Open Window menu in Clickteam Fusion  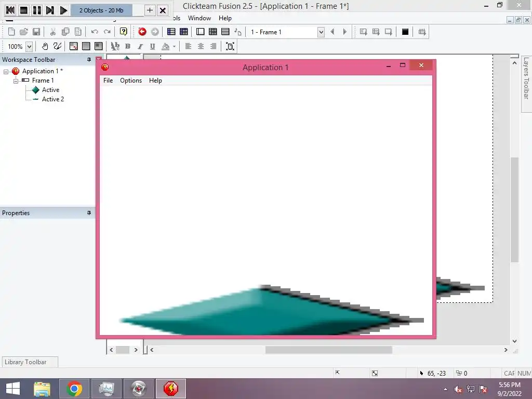tap(199, 18)
